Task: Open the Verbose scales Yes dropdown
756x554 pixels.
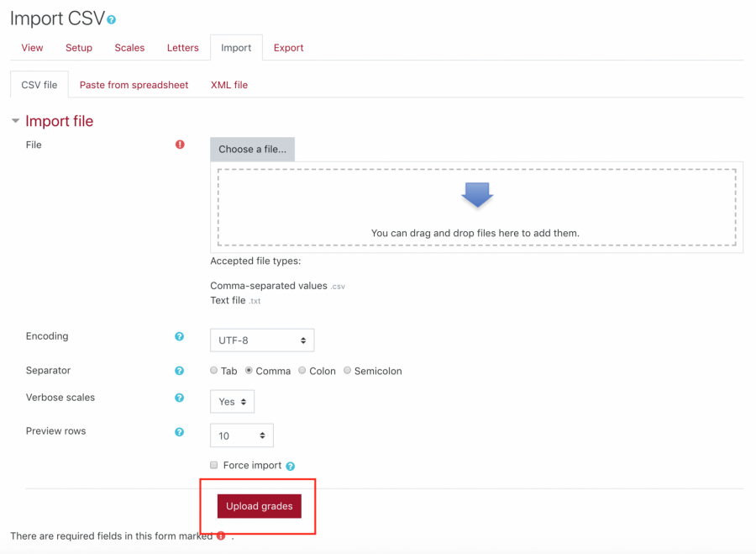Action: [x=232, y=402]
